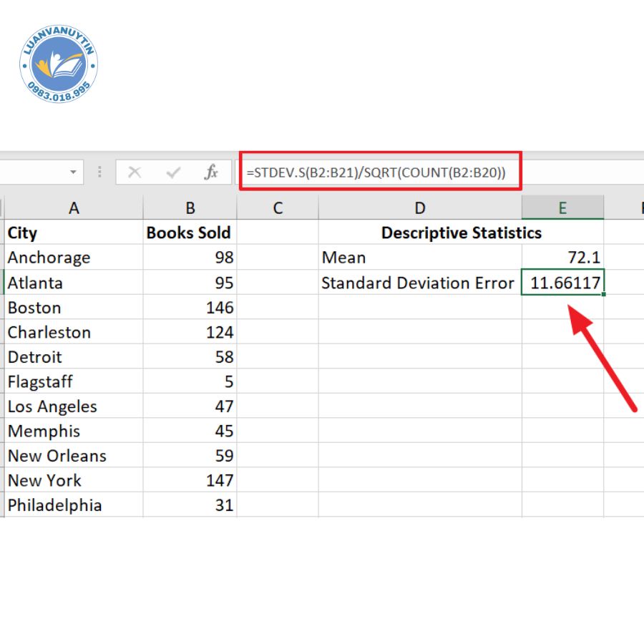Click the Books Sold header cell

tap(190, 233)
